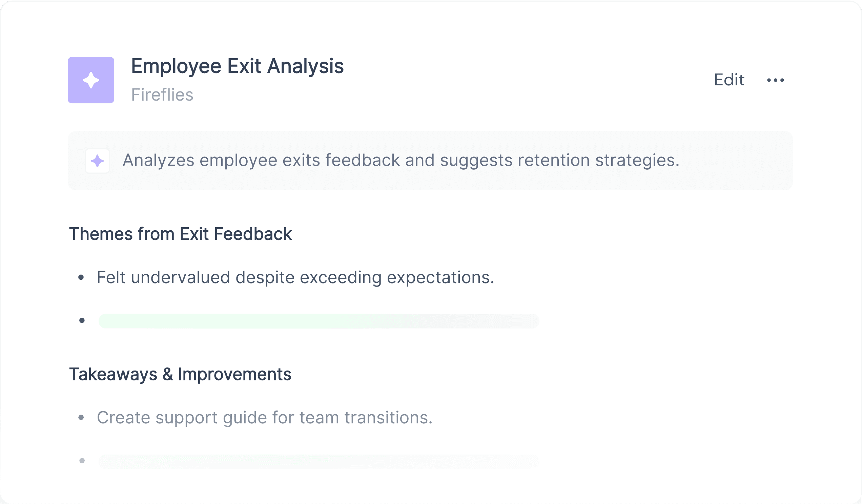Screen dimensions: 862x504
Task: Click the small sparkle icon beside description
Action: [98, 161]
